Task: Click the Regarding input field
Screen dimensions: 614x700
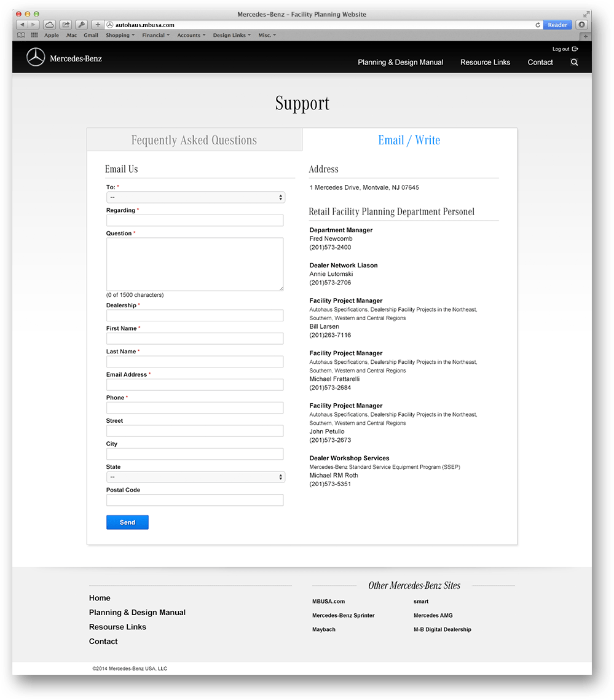Action: coord(195,221)
